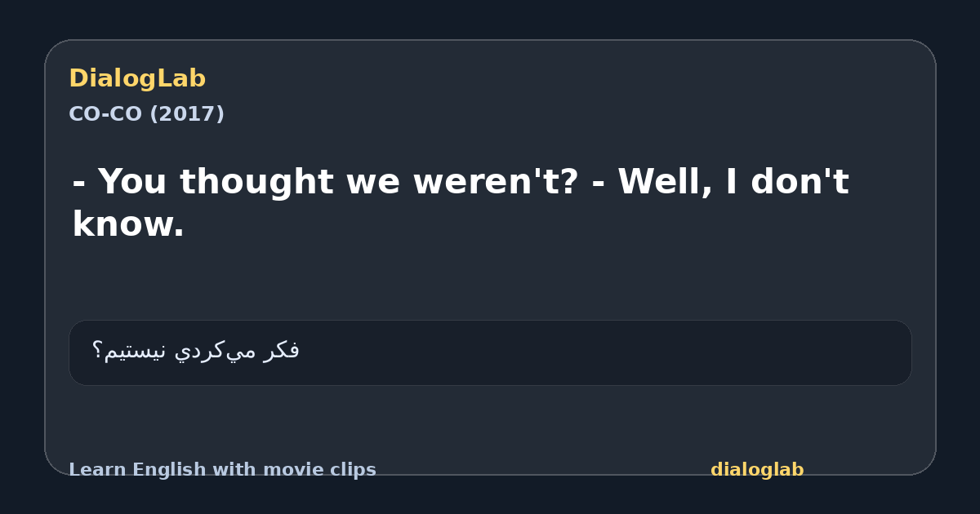Click "Learn English with movie clips" footer text
980x514 pixels.
click(222, 470)
